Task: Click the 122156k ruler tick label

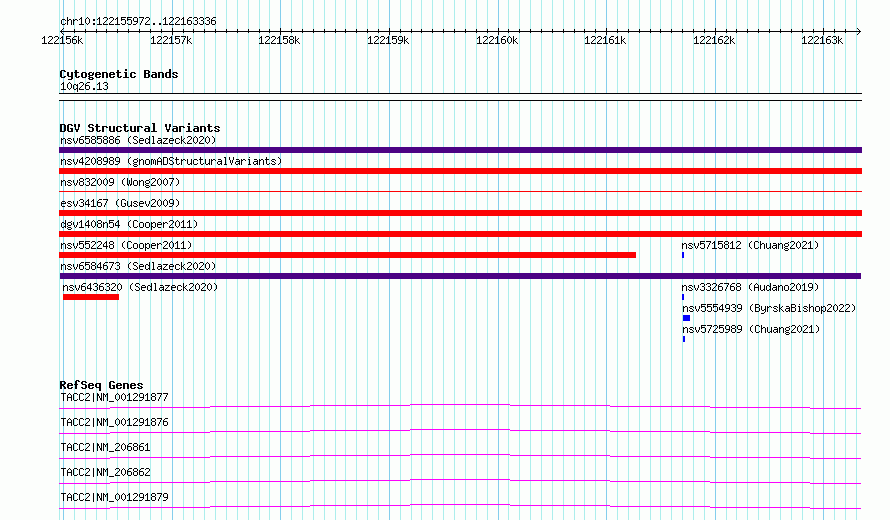Action: click(62, 40)
